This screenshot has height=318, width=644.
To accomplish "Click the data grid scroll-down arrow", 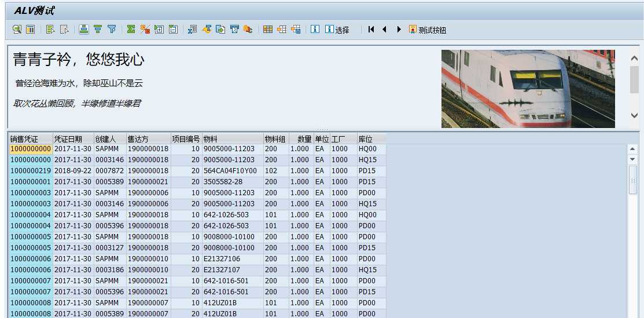I will (x=632, y=159).
